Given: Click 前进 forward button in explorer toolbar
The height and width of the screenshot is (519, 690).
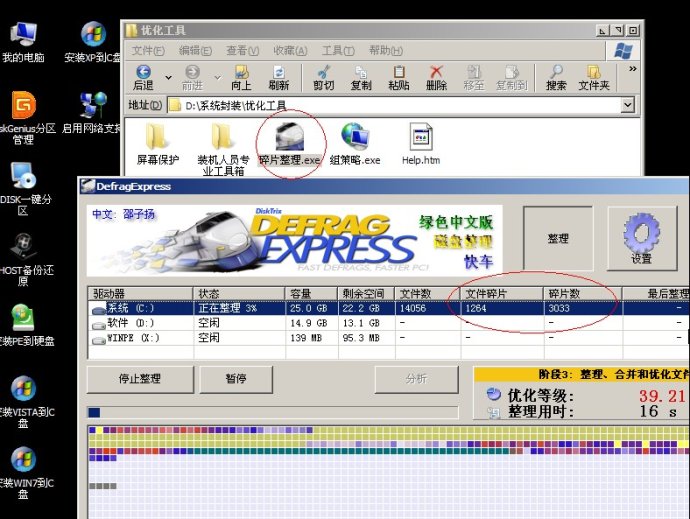Looking at the screenshot, I should 192,77.
